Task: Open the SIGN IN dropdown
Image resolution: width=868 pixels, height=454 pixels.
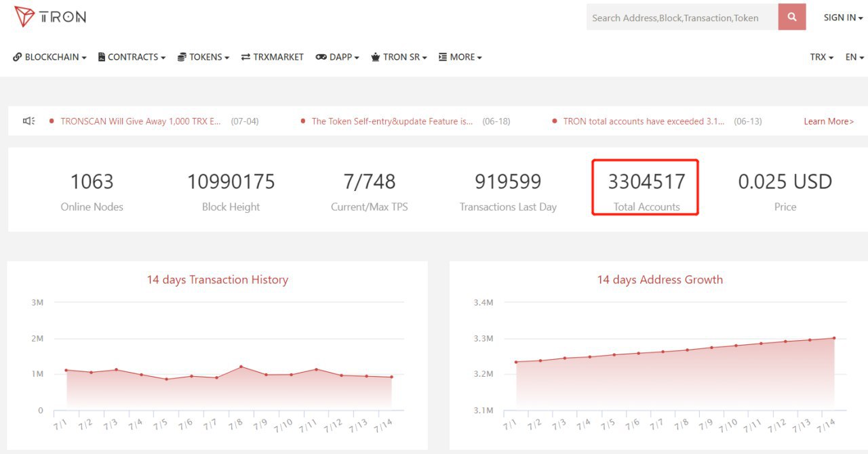Action: 843,18
